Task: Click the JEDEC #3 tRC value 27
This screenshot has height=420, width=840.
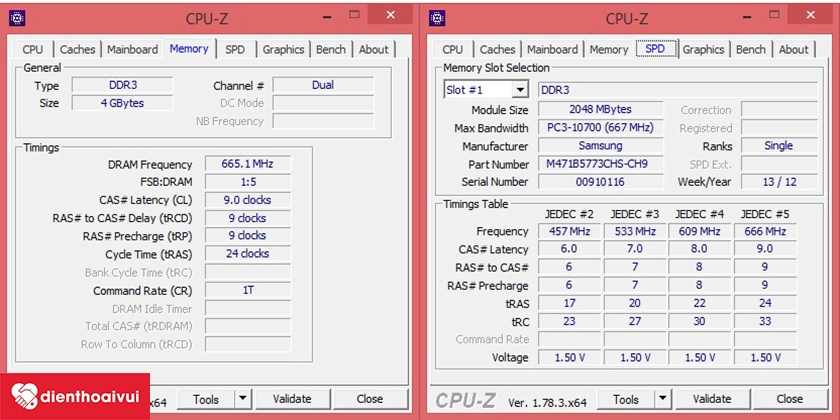Action: pyautogui.click(x=635, y=321)
